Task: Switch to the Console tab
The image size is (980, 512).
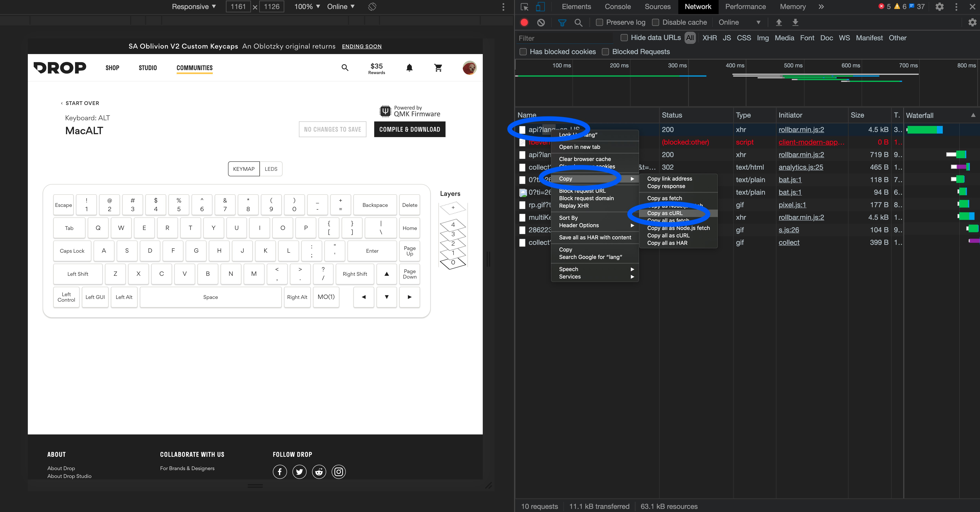Action: point(617,6)
